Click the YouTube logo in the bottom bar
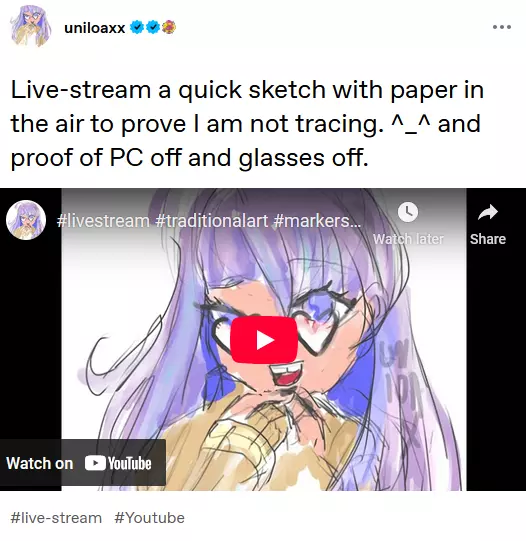This screenshot has width=526, height=541. pyautogui.click(x=118, y=463)
